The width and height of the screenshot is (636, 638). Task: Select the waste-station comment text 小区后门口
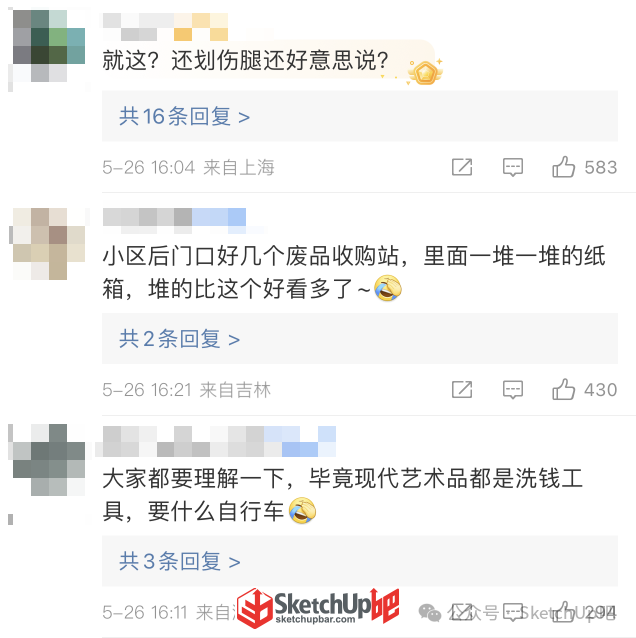click(159, 256)
